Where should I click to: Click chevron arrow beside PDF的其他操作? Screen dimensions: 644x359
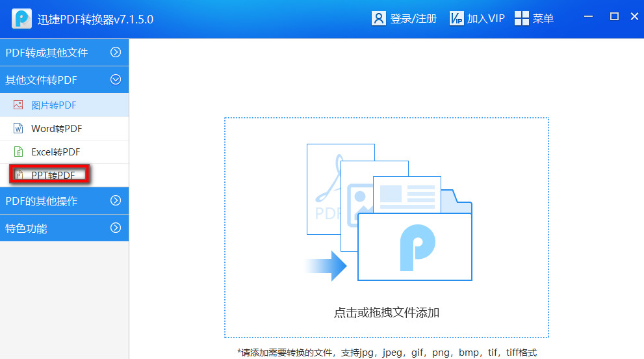coord(116,200)
